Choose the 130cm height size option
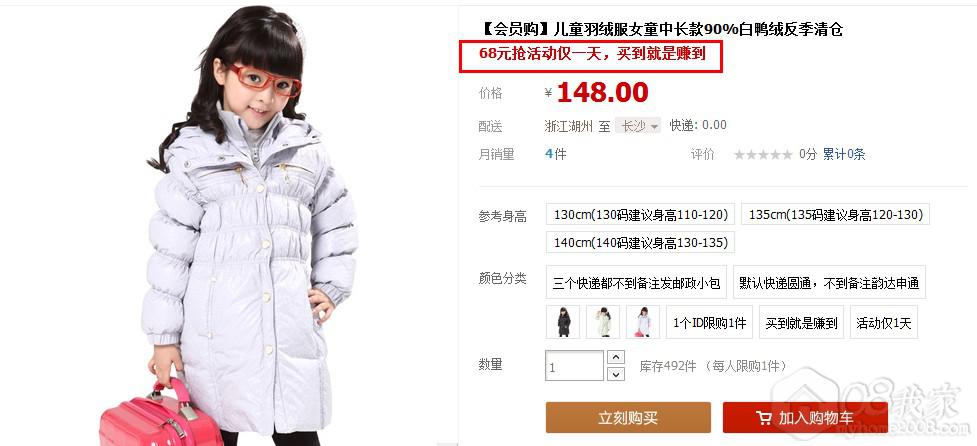The height and width of the screenshot is (446, 977). coord(641,214)
